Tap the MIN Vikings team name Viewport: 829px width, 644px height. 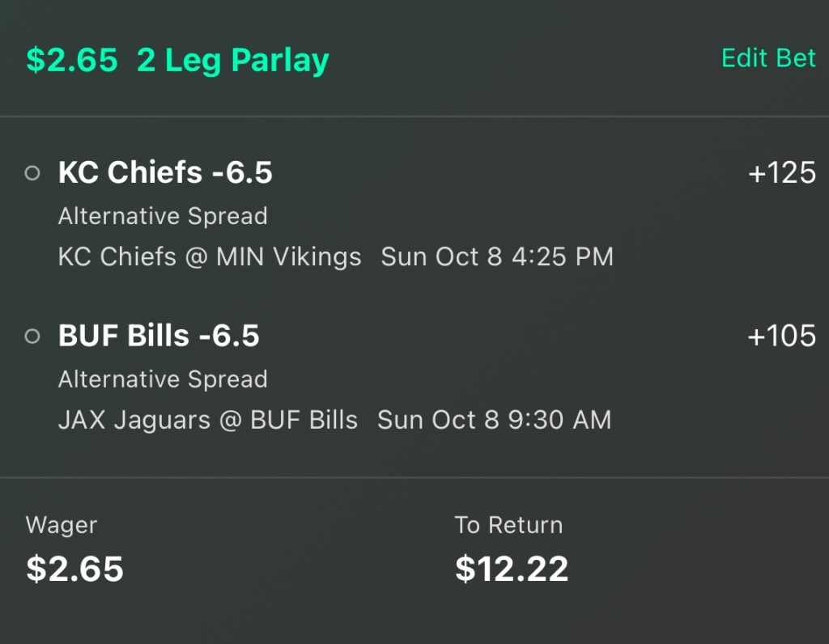coord(288,257)
